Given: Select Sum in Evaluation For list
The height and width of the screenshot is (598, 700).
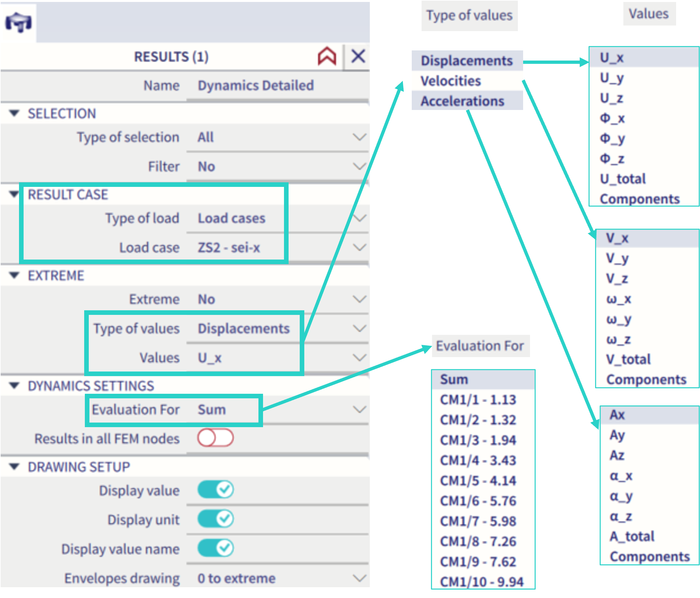Looking at the screenshot, I should coord(483,380).
